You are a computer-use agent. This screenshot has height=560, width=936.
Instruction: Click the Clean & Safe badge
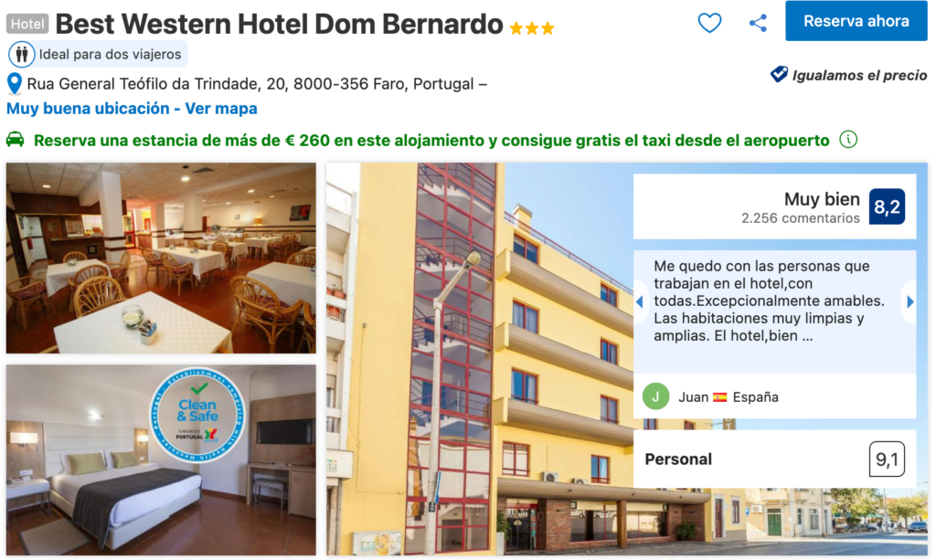pos(197,415)
